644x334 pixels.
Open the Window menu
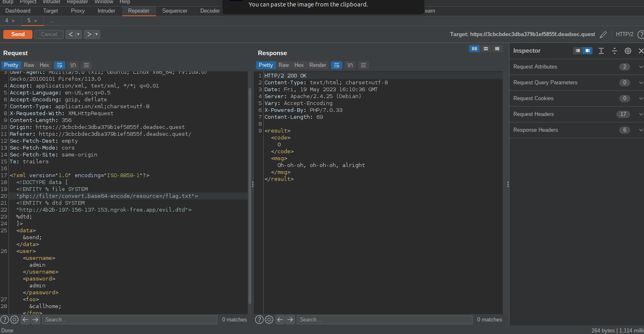click(104, 2)
